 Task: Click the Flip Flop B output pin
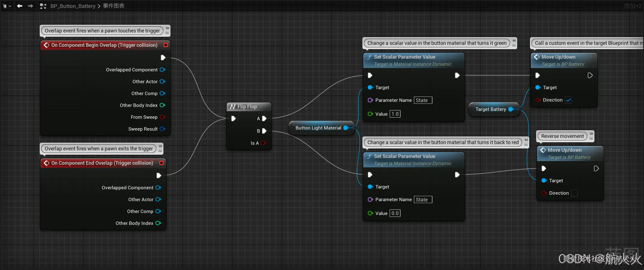(264, 131)
